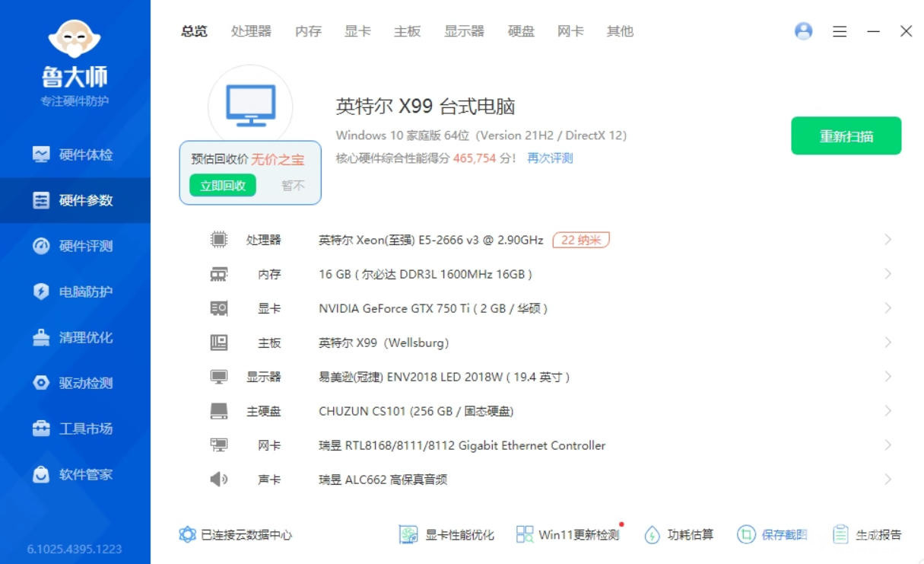Open the hamburger main menu
This screenshot has height=564, width=924.
[x=840, y=32]
